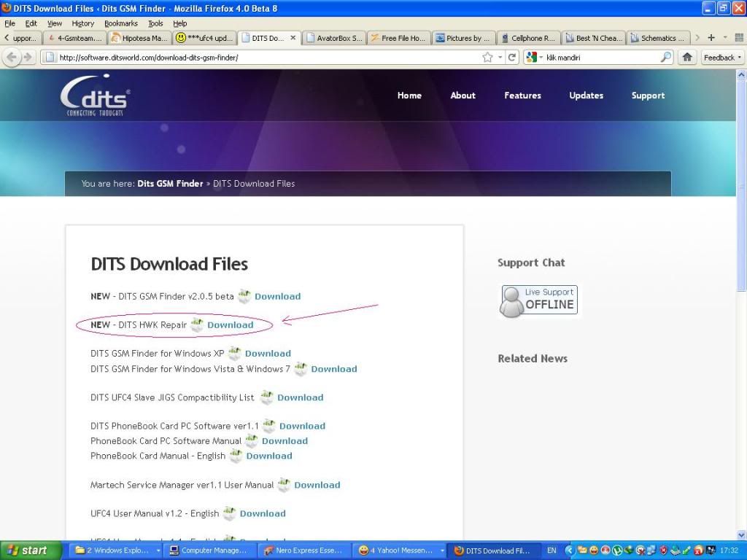The width and height of the screenshot is (747, 560).
Task: Open the Support nav link
Action: pos(648,96)
